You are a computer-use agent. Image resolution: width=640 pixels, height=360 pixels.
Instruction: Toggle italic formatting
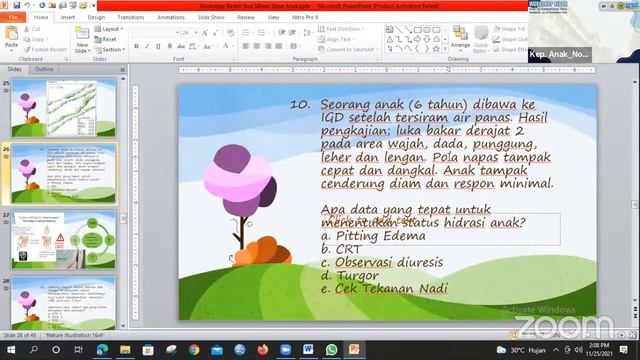point(147,46)
